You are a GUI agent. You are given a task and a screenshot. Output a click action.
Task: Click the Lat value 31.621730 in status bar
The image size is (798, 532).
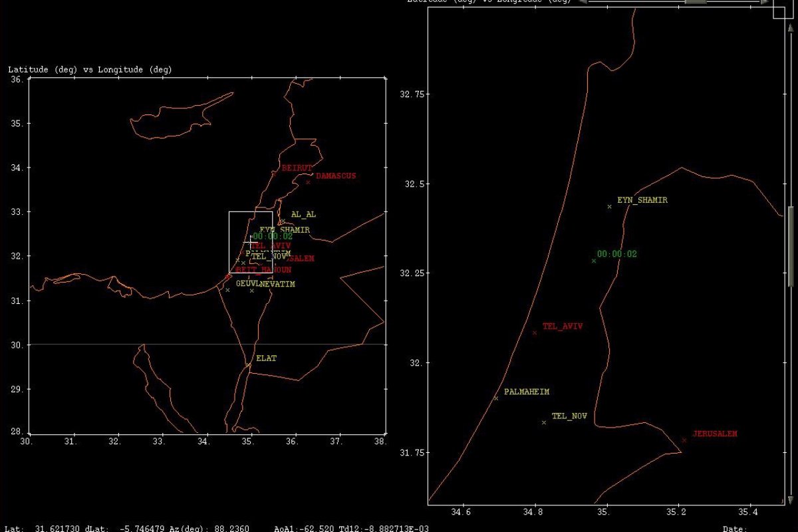click(59, 529)
